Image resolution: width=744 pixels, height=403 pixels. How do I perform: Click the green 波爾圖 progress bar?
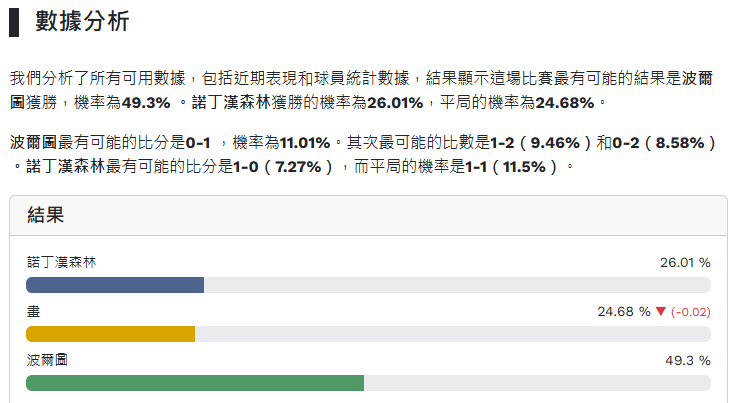point(195,383)
